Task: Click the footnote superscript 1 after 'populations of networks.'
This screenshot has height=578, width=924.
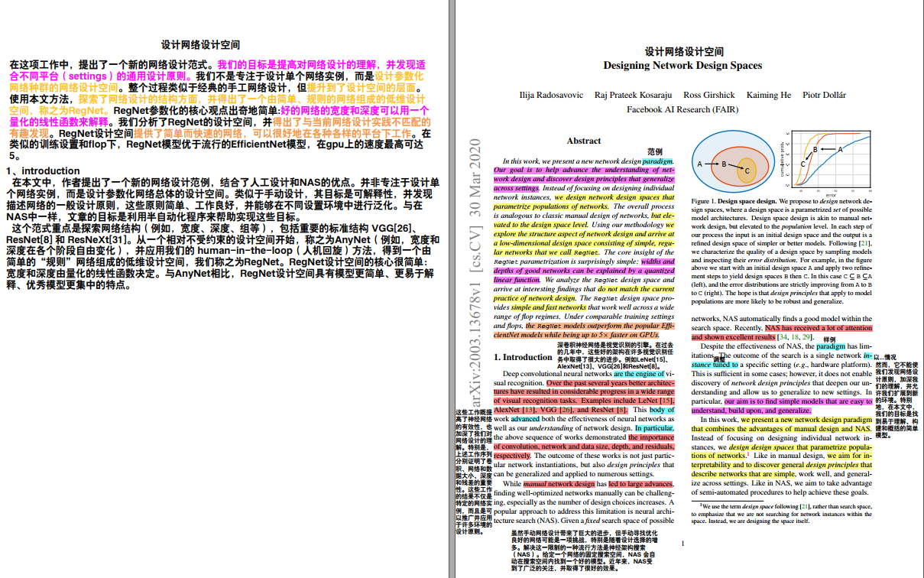Action: [x=747, y=453]
